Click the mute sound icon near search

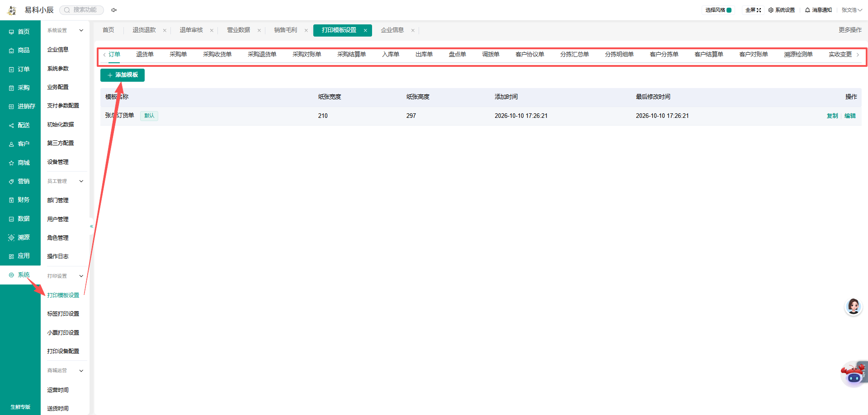(x=114, y=10)
